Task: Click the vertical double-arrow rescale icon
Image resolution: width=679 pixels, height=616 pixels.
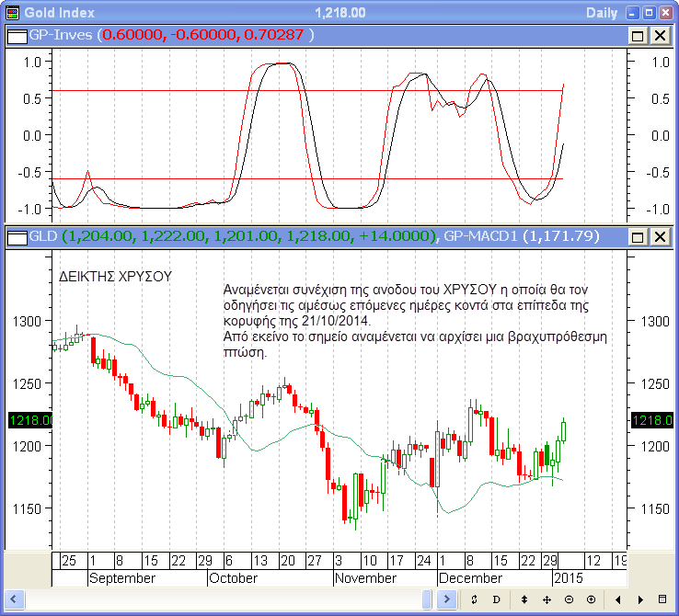Action: coord(524,599)
